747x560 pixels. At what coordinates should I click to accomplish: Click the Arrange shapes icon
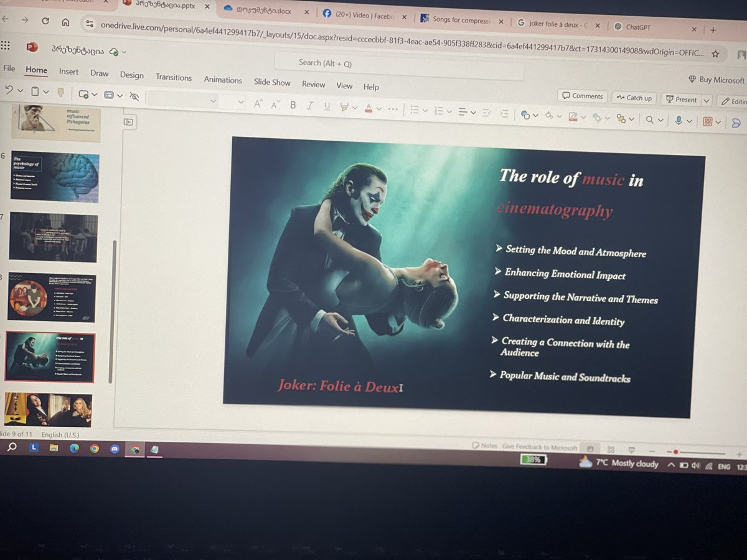621,118
